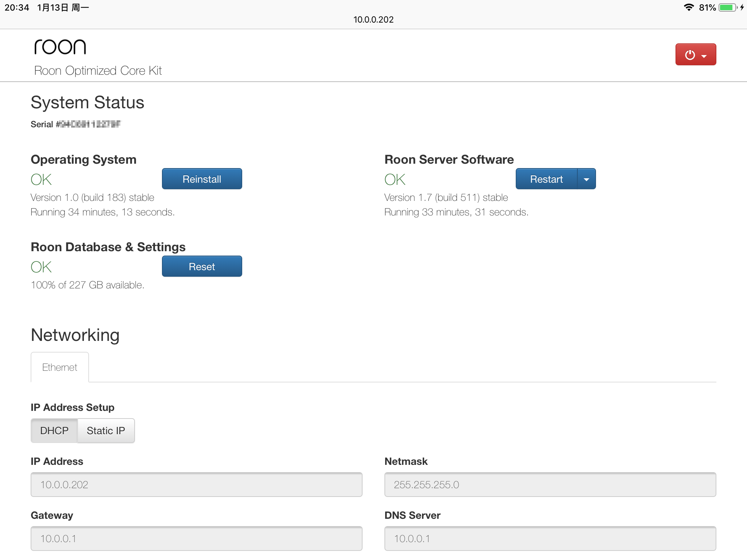Expand the Restart dropdown arrow
This screenshot has height=560, width=747.
(587, 179)
